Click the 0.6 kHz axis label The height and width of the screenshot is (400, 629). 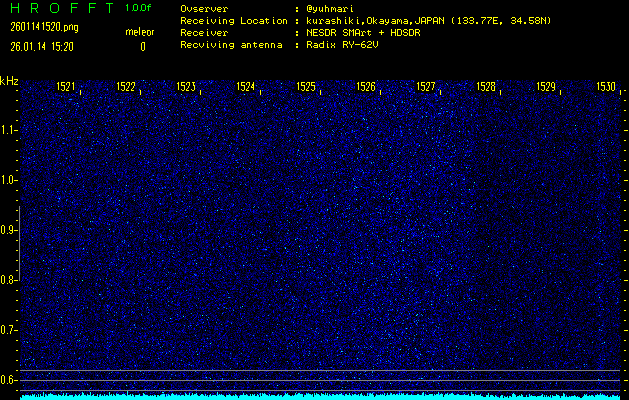(x=7, y=380)
